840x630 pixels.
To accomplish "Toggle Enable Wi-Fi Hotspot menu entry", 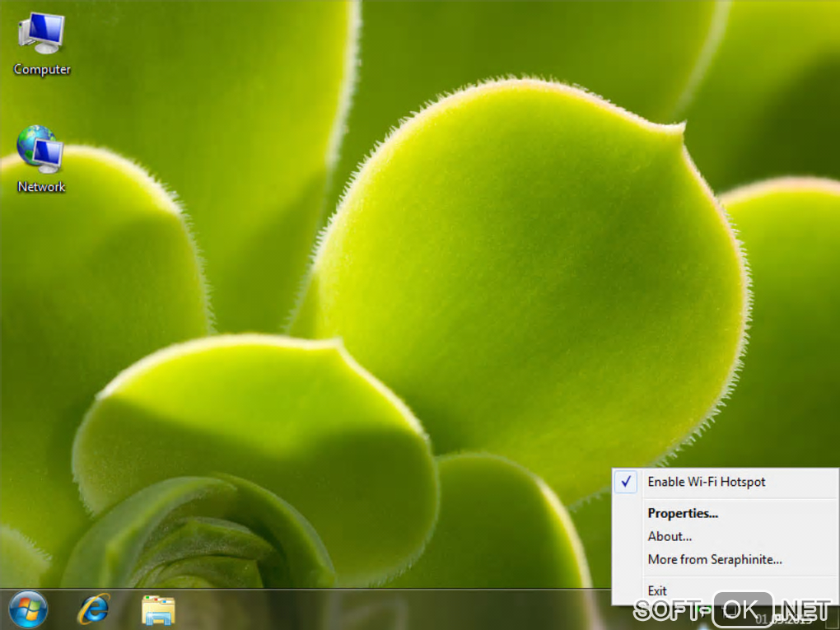I will point(725,482).
